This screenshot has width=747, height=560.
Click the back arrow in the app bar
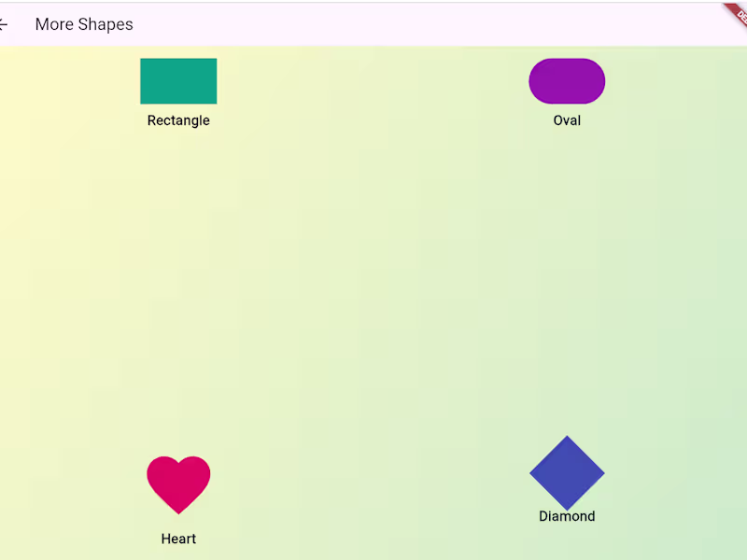tap(5, 24)
